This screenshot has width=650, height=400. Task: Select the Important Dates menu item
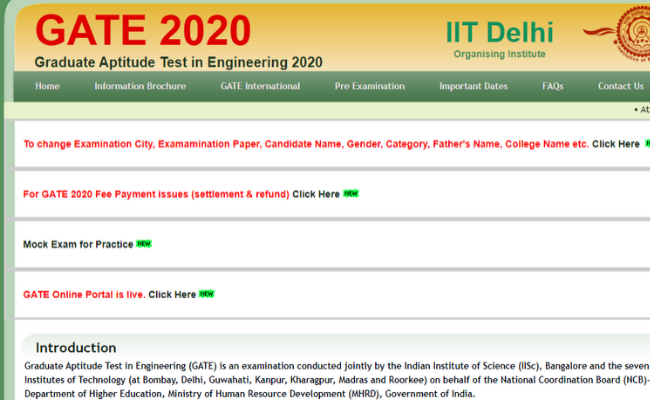[x=473, y=86]
